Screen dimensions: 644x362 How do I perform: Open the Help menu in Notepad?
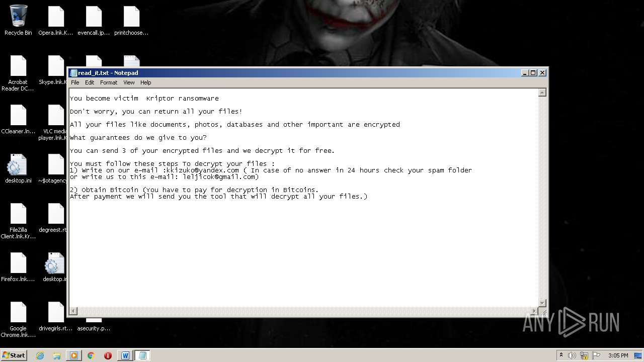coord(145,82)
